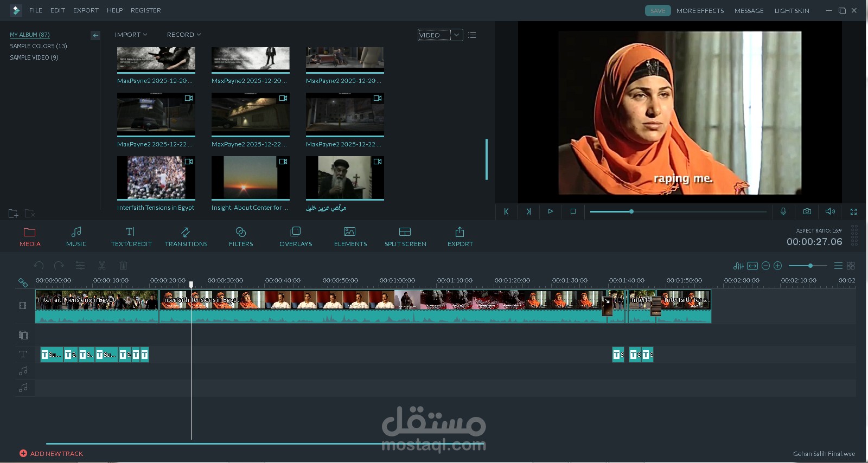This screenshot has width=868, height=463.
Task: Open the Export menu in the menu bar
Action: pos(86,10)
